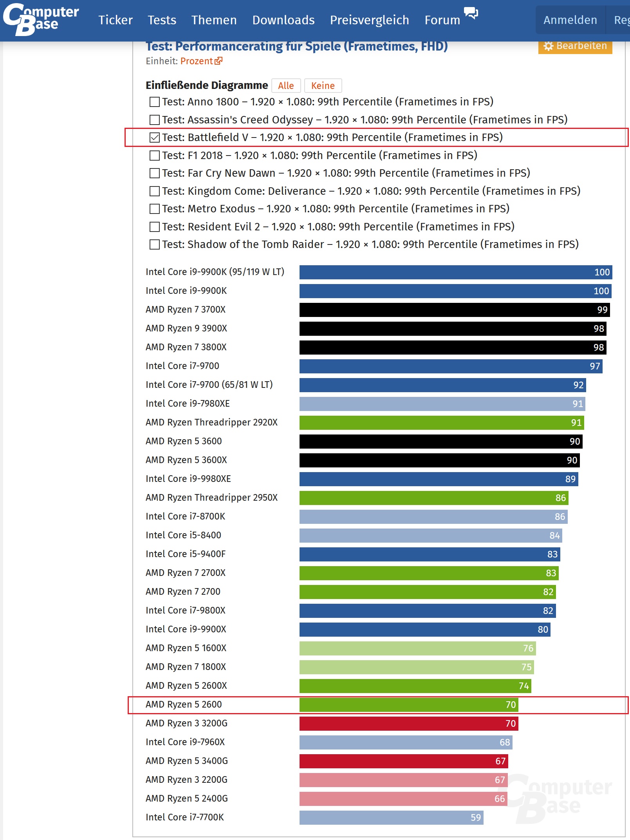Click the external link icon beside Prozent
Screen dimensions: 630x840
(x=218, y=61)
